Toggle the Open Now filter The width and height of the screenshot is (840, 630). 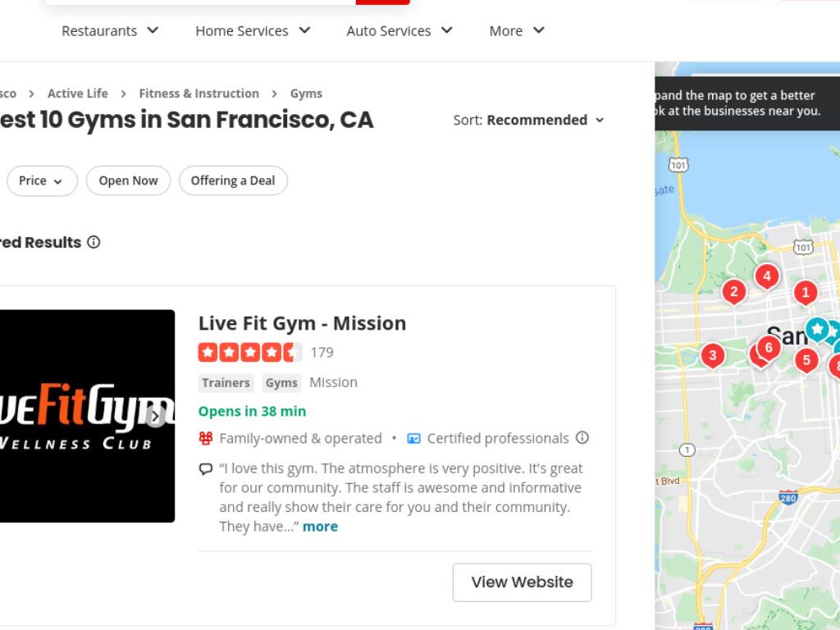pos(128,180)
